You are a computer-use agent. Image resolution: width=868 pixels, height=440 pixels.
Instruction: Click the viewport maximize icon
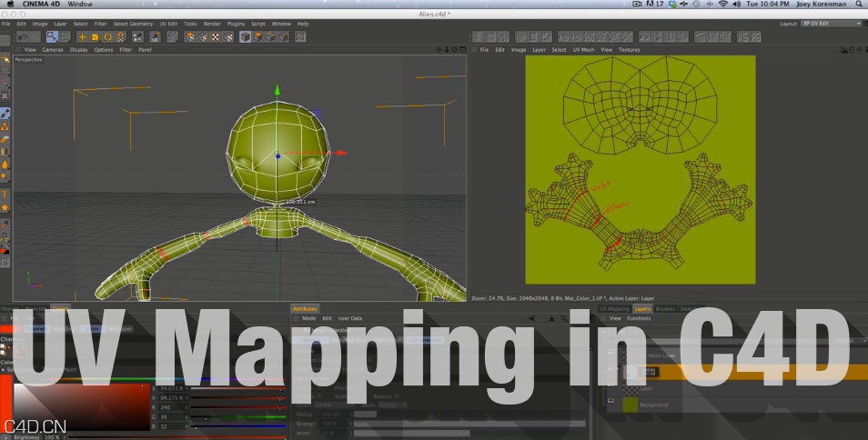click(x=461, y=50)
